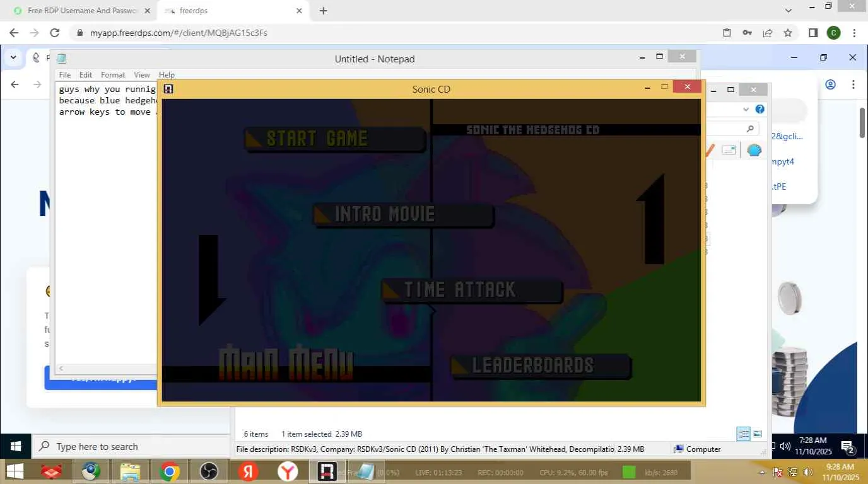Open Notepad File menu
868x484 pixels.
(x=65, y=74)
